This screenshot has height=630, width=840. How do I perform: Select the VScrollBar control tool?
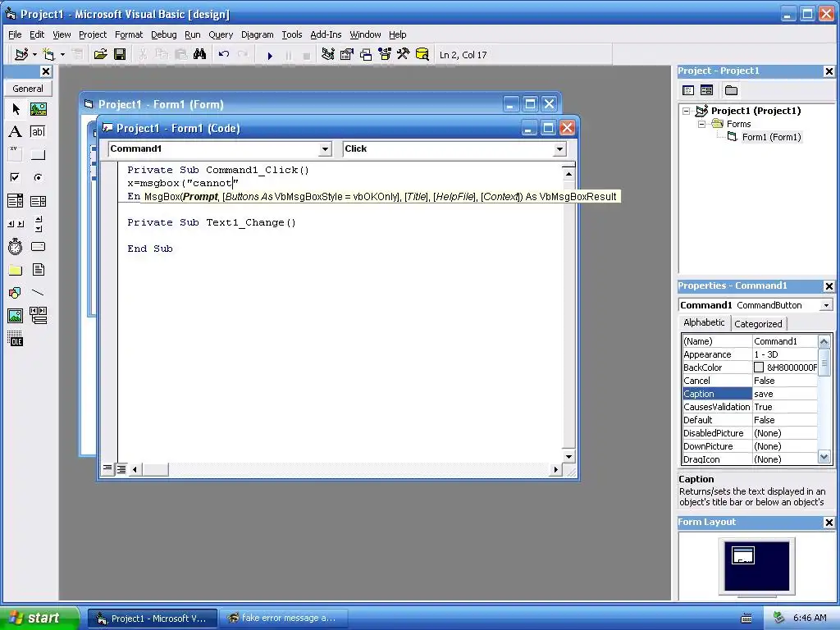click(x=38, y=224)
